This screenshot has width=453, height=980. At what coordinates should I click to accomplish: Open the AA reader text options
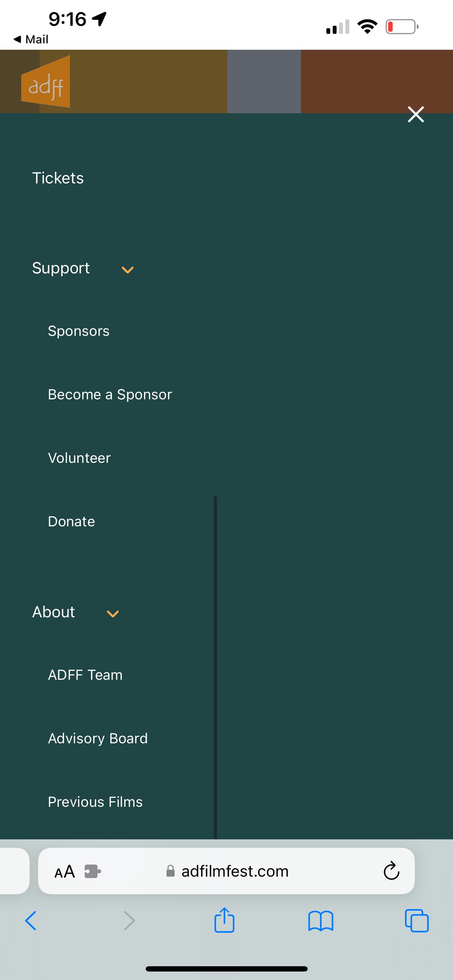pos(65,872)
